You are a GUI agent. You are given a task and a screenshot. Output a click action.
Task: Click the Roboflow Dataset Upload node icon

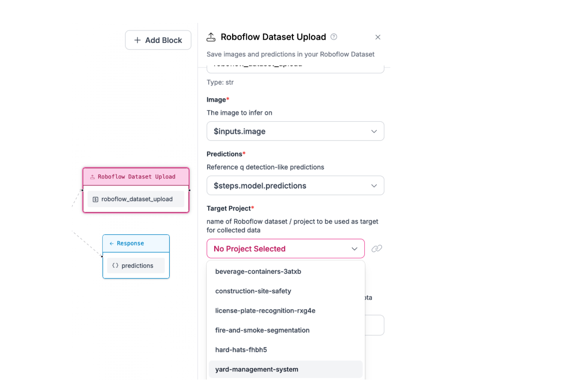point(92,177)
